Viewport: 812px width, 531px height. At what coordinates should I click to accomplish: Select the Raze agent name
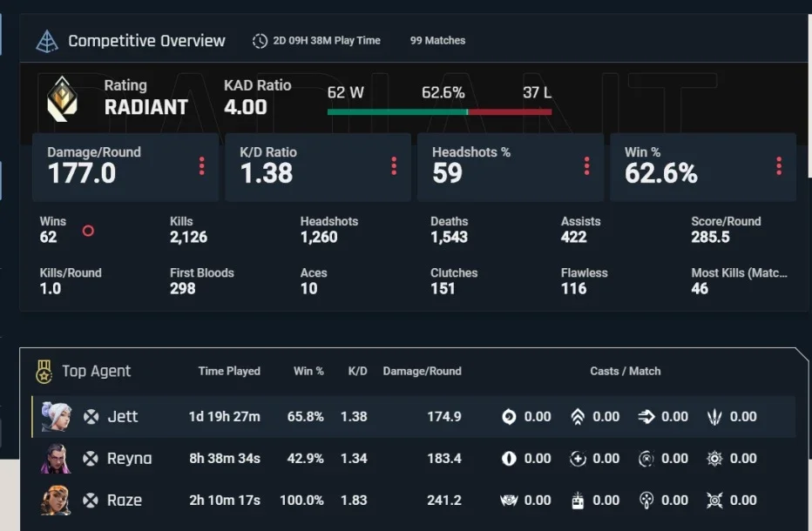(x=125, y=501)
